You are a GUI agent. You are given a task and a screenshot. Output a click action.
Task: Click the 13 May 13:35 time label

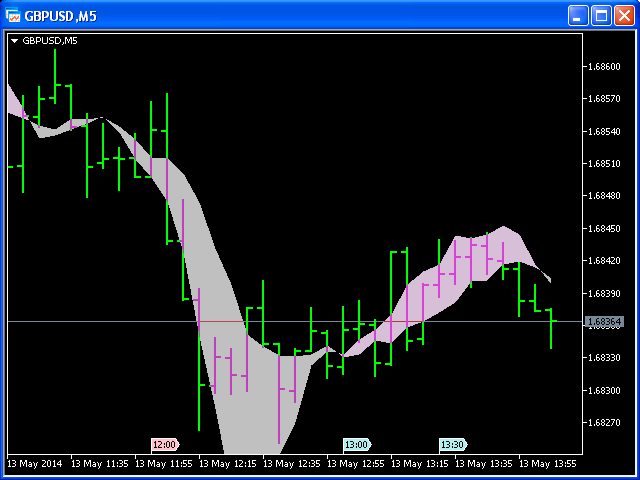point(486,464)
